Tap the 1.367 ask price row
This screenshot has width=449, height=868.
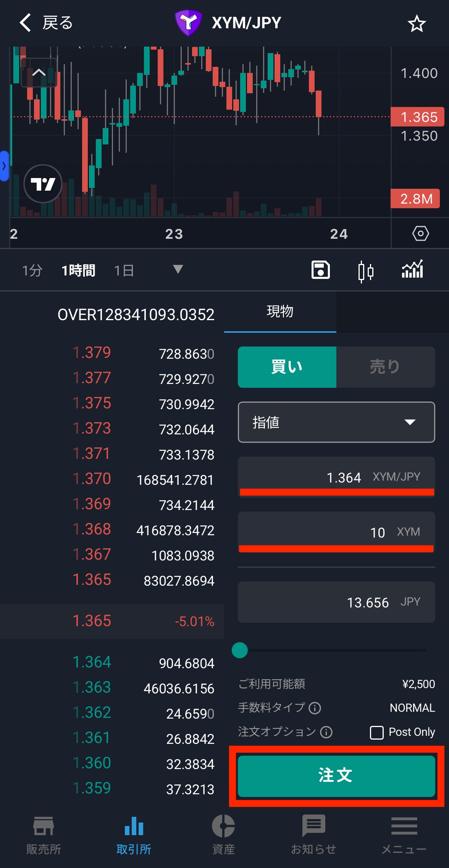coord(112,555)
